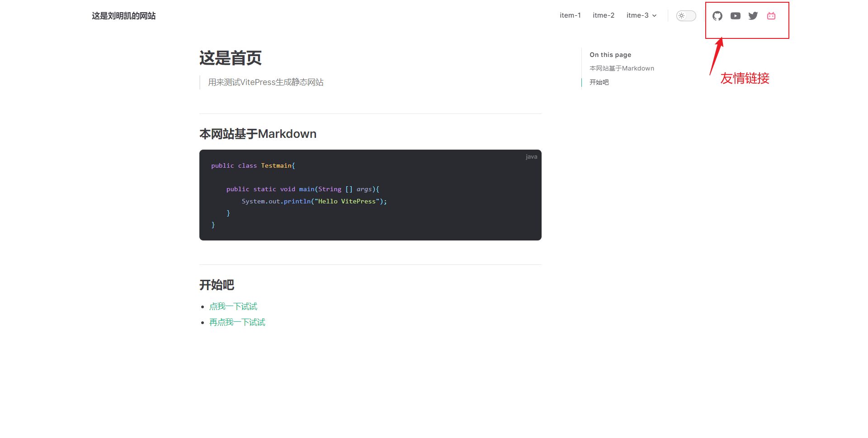Click the println line in the code block
Viewport: 868px width, 438px height.
pos(314,201)
